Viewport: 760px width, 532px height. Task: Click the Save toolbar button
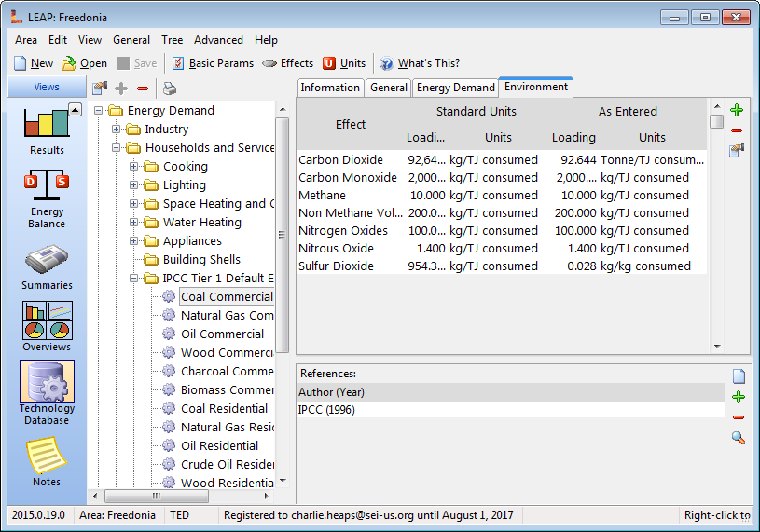click(x=137, y=63)
